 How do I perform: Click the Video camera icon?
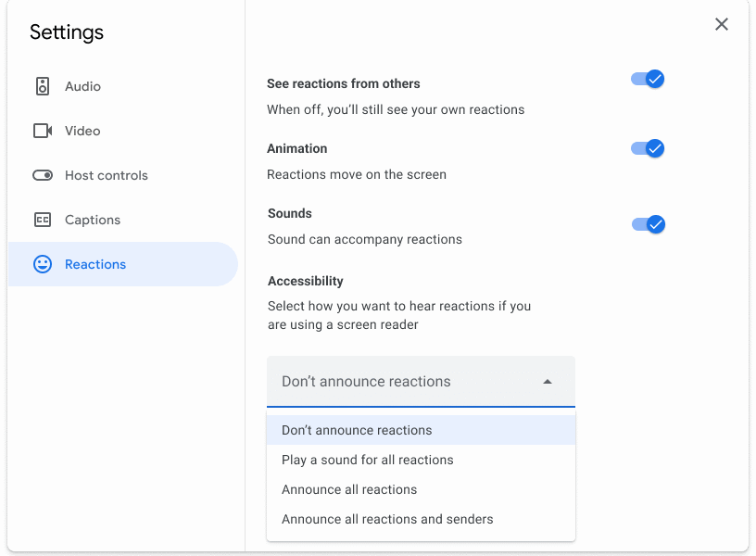click(42, 131)
